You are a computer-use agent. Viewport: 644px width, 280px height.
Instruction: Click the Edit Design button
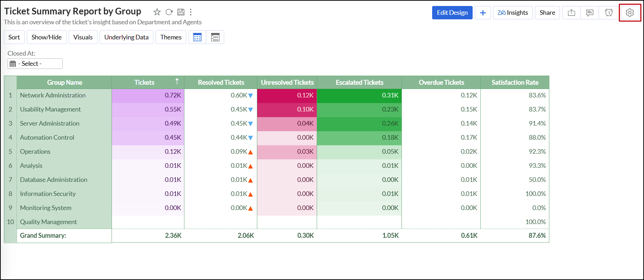(452, 13)
